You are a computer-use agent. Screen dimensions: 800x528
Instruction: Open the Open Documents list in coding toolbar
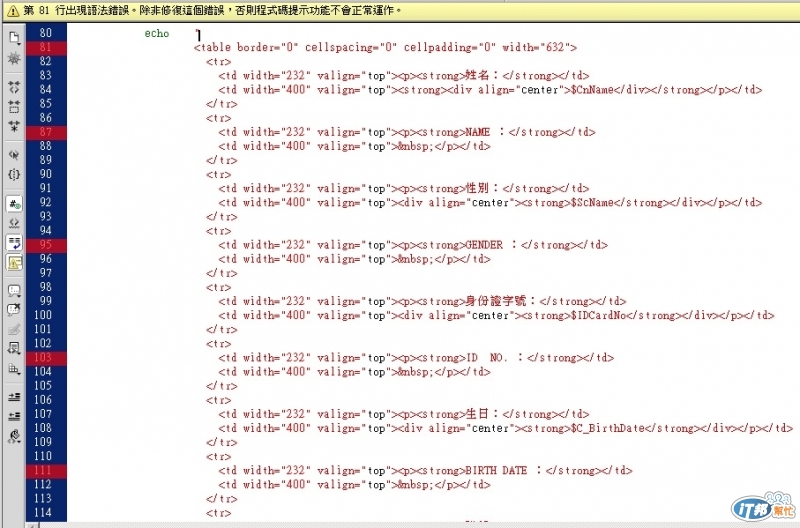point(14,38)
